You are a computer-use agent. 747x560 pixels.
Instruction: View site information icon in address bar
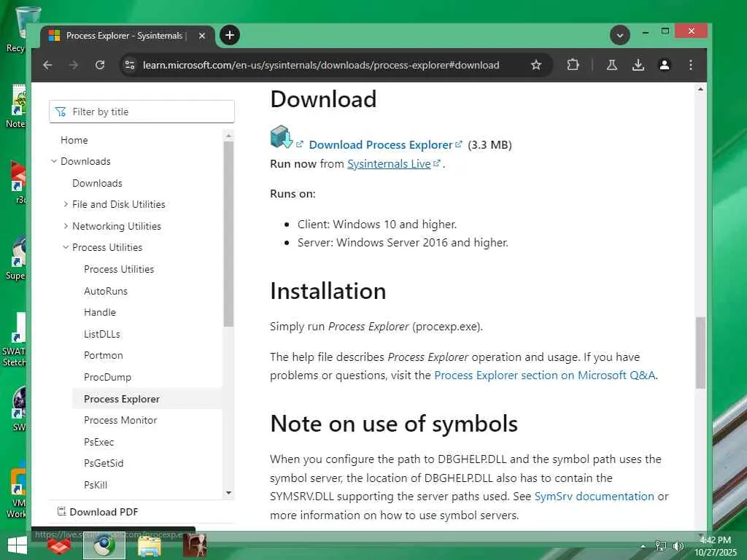[130, 65]
